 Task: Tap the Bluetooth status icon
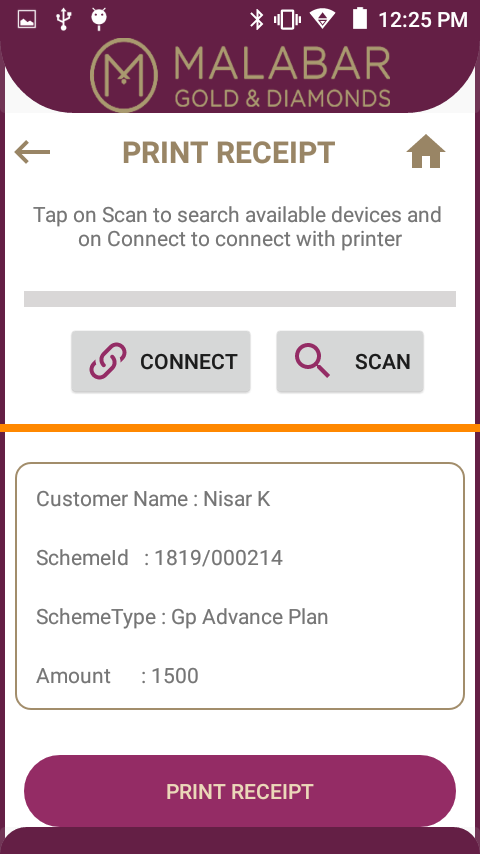256,20
